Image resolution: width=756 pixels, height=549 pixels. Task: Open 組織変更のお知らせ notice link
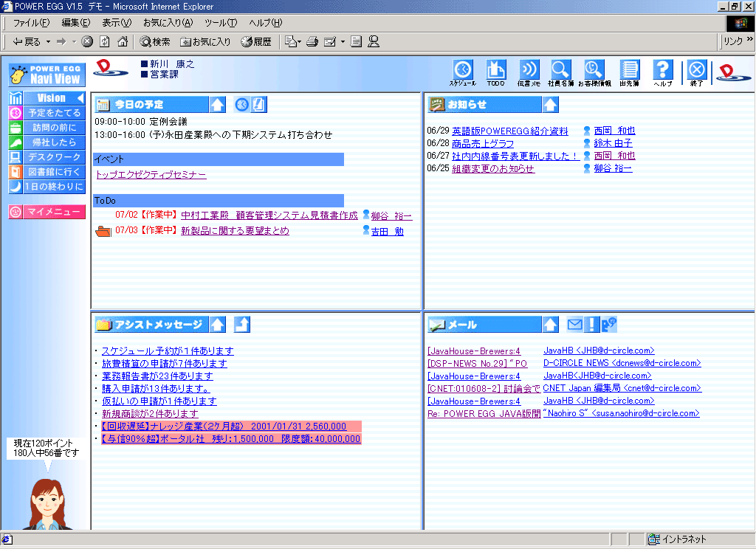(493, 169)
